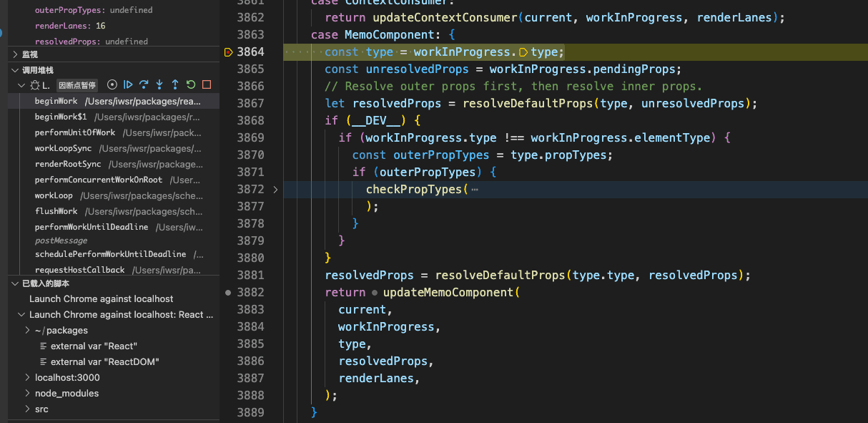This screenshot has width=868, height=423.
Task: Click the inline breakpoint marker before updateMemoComponent
Action: pos(374,293)
